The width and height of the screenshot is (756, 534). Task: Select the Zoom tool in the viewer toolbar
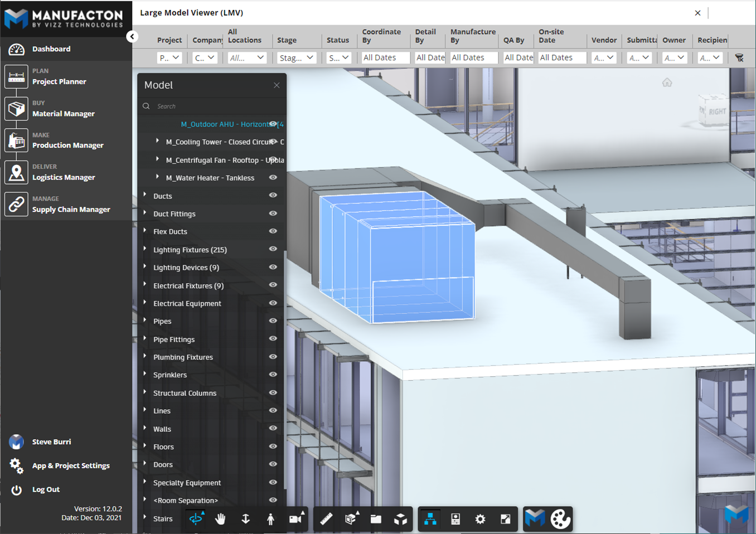[x=245, y=519]
